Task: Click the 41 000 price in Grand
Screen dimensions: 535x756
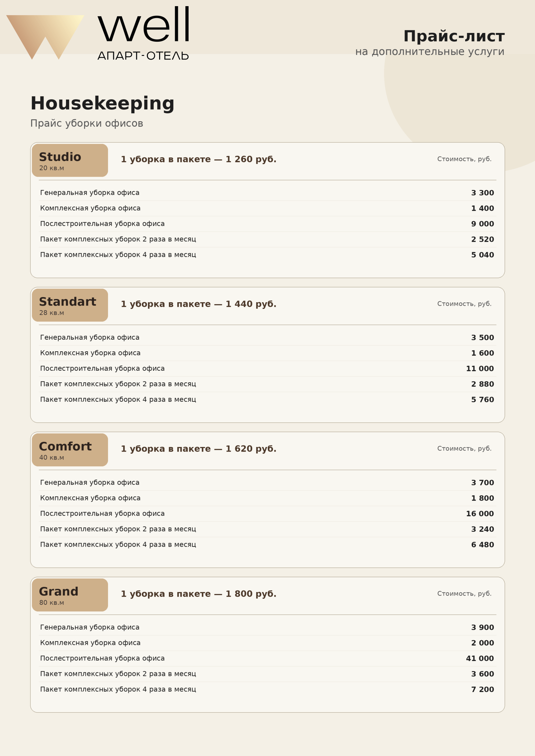Action: (x=480, y=658)
